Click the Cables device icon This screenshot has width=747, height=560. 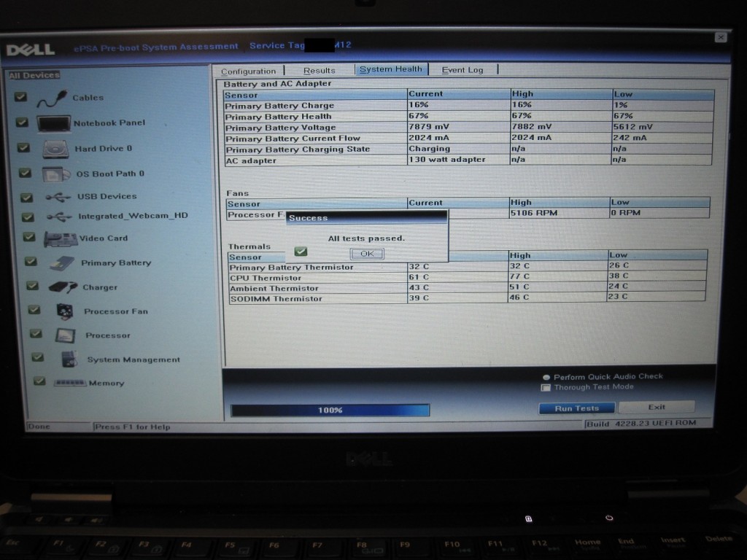[52, 98]
